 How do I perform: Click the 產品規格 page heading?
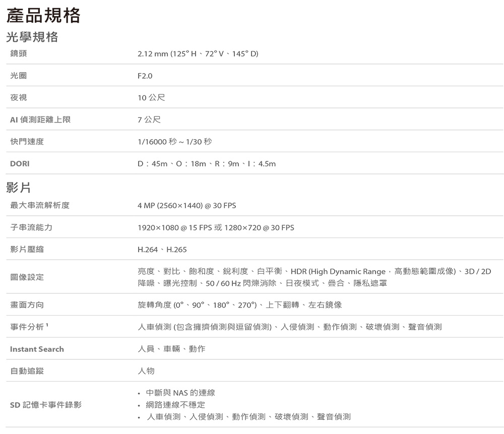tap(43, 15)
